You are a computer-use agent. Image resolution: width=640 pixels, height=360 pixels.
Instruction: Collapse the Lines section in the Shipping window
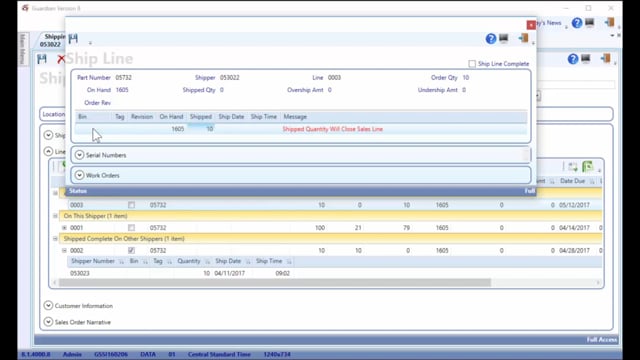pos(48,151)
